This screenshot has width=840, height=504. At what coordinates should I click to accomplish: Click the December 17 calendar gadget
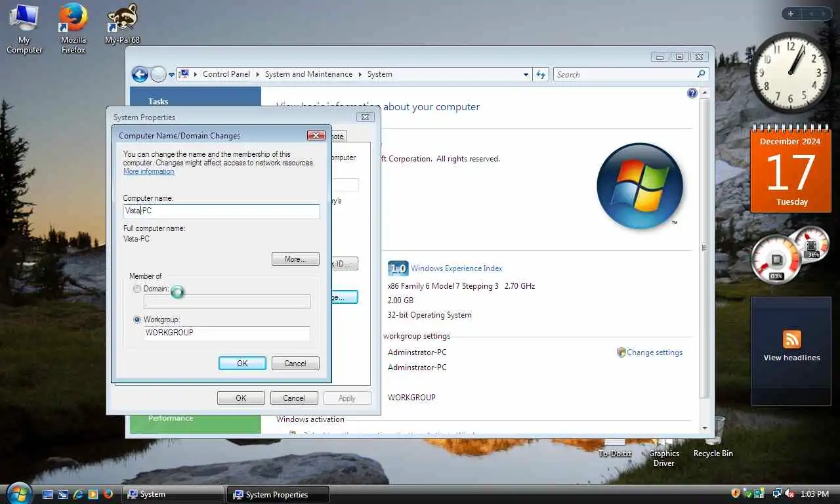click(x=790, y=168)
